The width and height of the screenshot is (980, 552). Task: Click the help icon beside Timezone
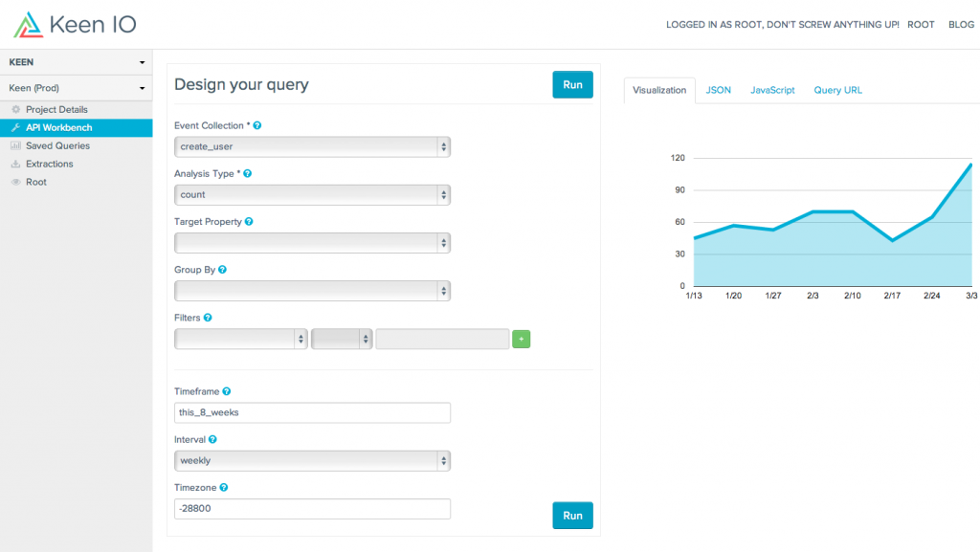pyautogui.click(x=223, y=487)
